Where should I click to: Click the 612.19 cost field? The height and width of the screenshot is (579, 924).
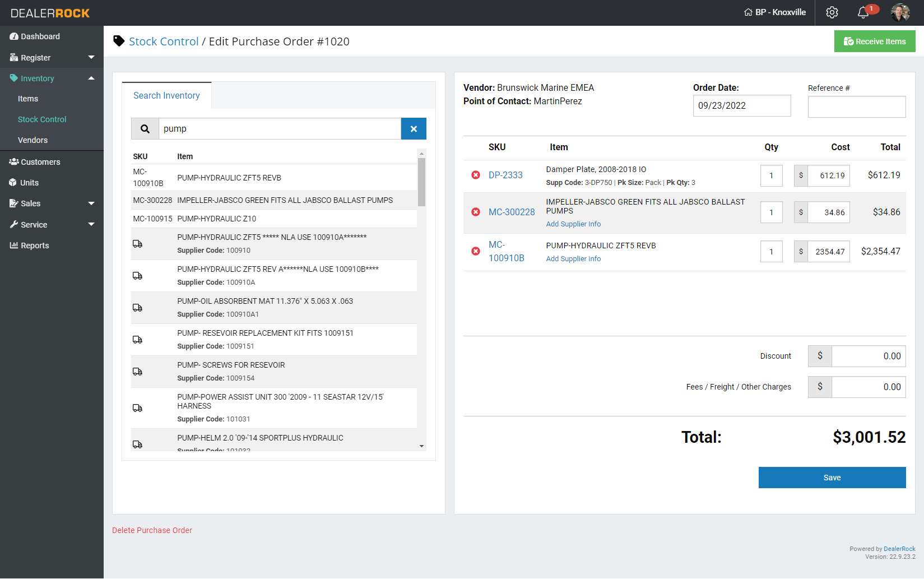tap(829, 175)
